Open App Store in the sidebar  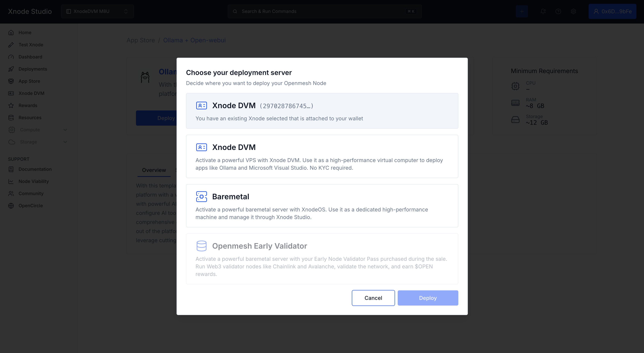(29, 81)
